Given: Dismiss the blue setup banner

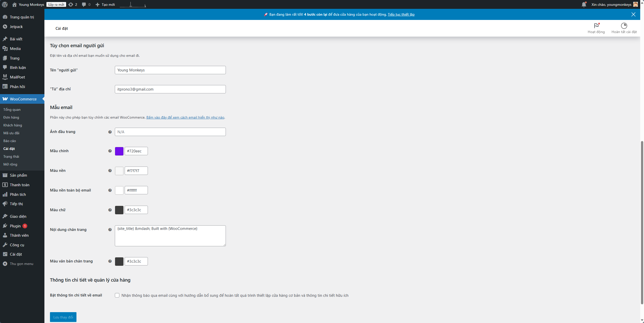Looking at the screenshot, I should tap(633, 14).
